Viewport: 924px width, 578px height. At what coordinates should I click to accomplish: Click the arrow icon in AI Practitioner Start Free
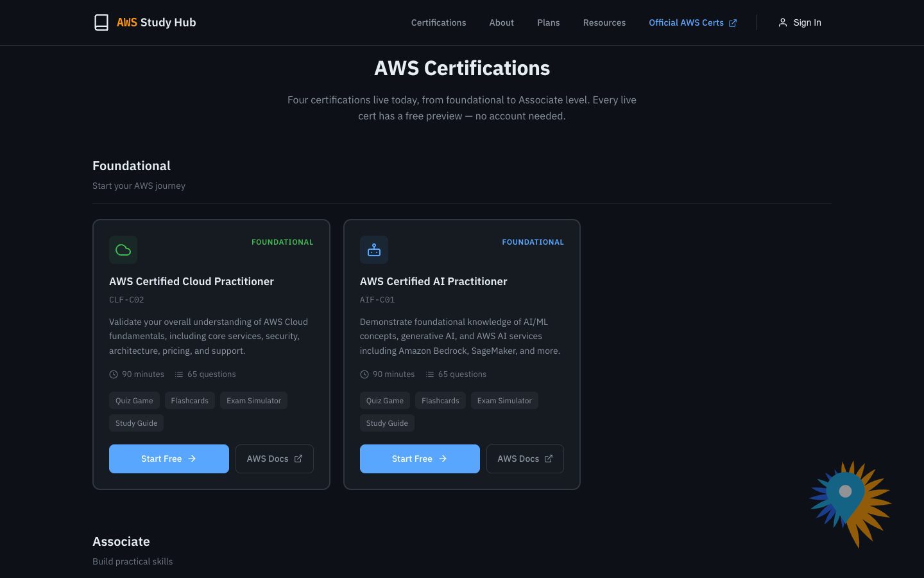443,459
